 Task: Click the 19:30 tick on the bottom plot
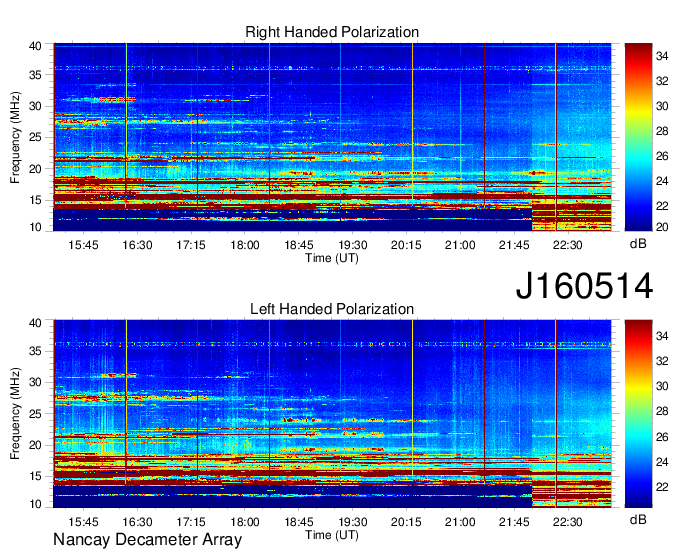click(x=353, y=522)
